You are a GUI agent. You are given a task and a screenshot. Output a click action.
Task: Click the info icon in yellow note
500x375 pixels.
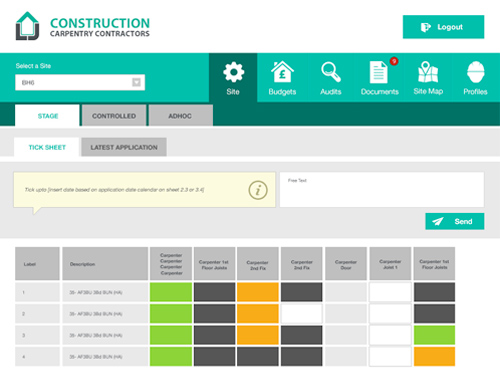pyautogui.click(x=258, y=190)
